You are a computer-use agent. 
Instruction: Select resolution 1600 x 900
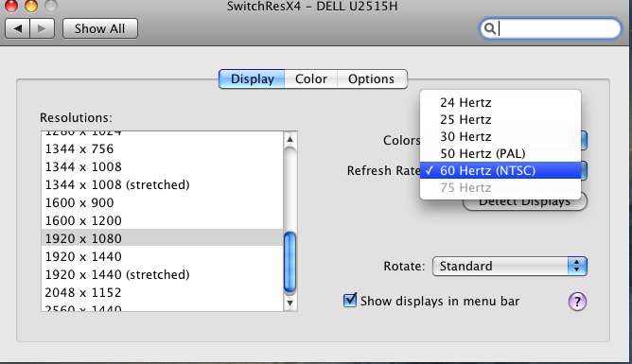pos(163,202)
